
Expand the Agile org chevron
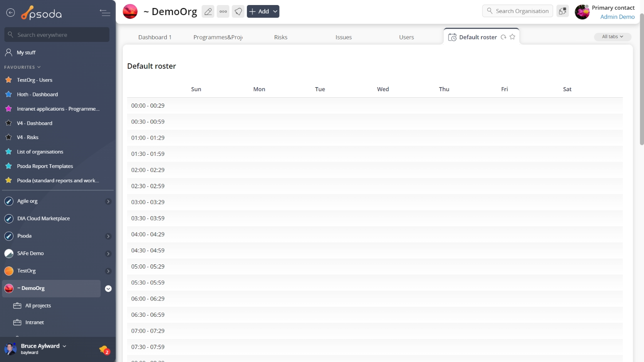click(x=108, y=202)
